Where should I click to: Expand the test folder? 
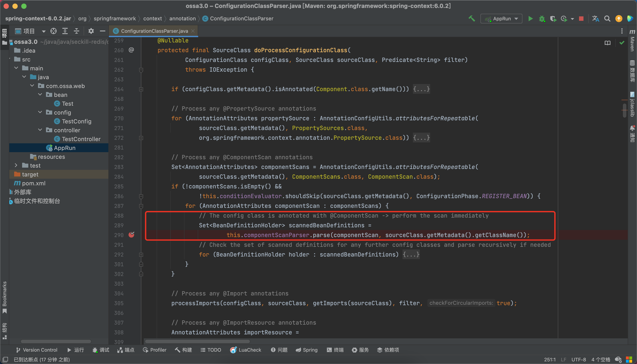point(16,165)
